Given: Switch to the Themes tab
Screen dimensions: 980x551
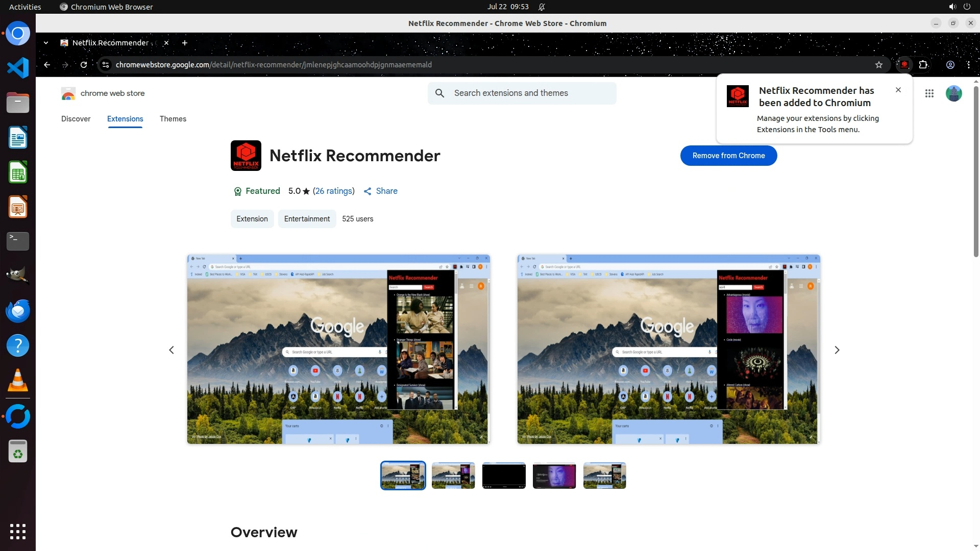Looking at the screenshot, I should pos(173,119).
